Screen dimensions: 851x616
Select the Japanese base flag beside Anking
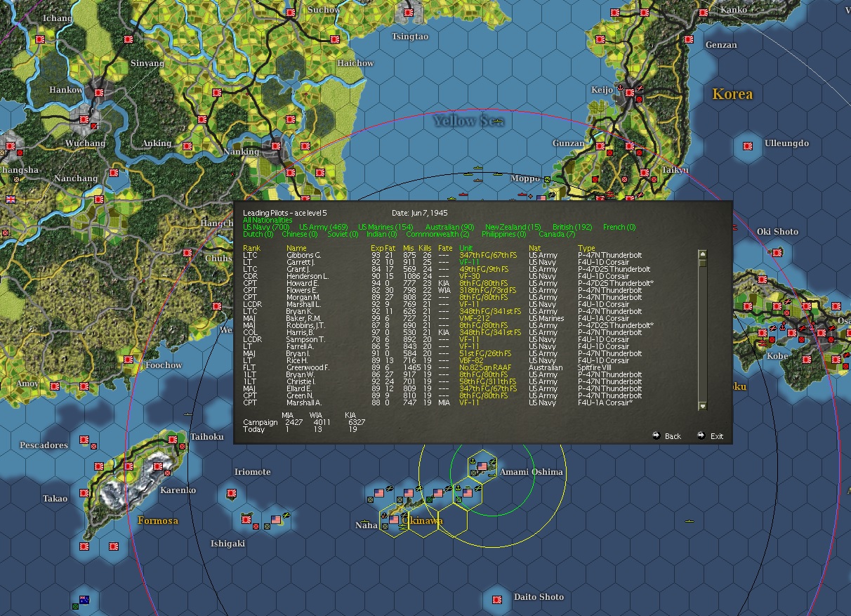[187, 146]
